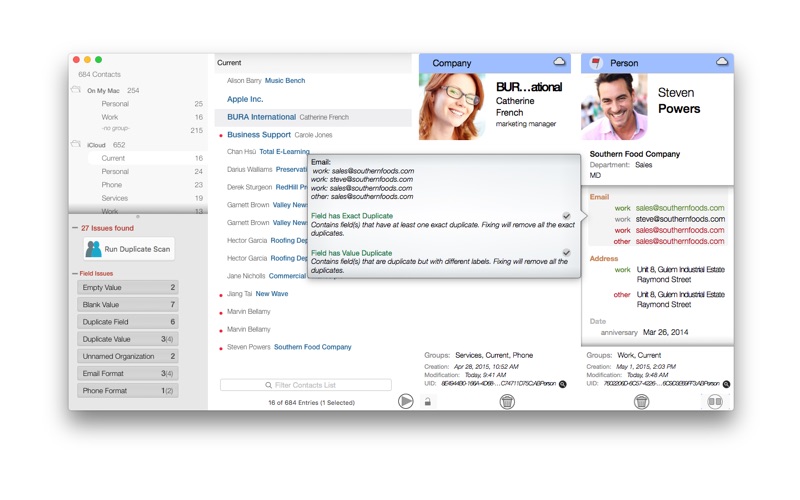Click cloud icon in Person card header

pyautogui.click(x=722, y=62)
